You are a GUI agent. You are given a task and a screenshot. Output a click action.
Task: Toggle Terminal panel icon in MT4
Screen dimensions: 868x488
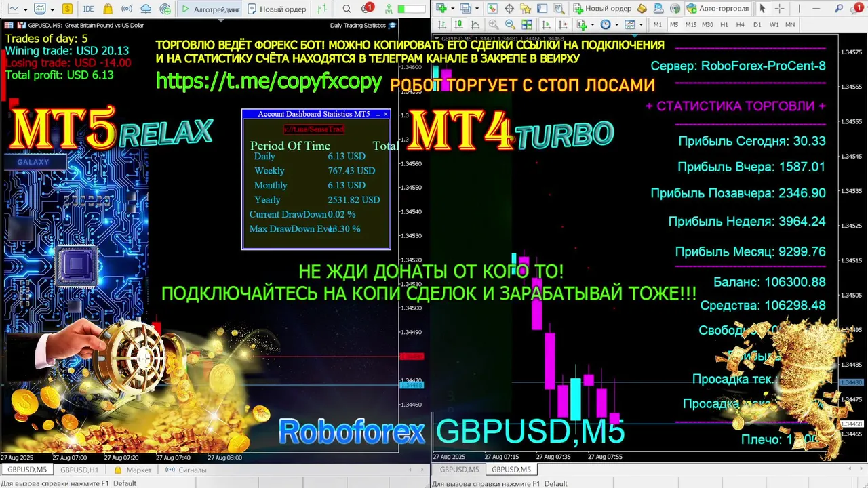point(542,9)
